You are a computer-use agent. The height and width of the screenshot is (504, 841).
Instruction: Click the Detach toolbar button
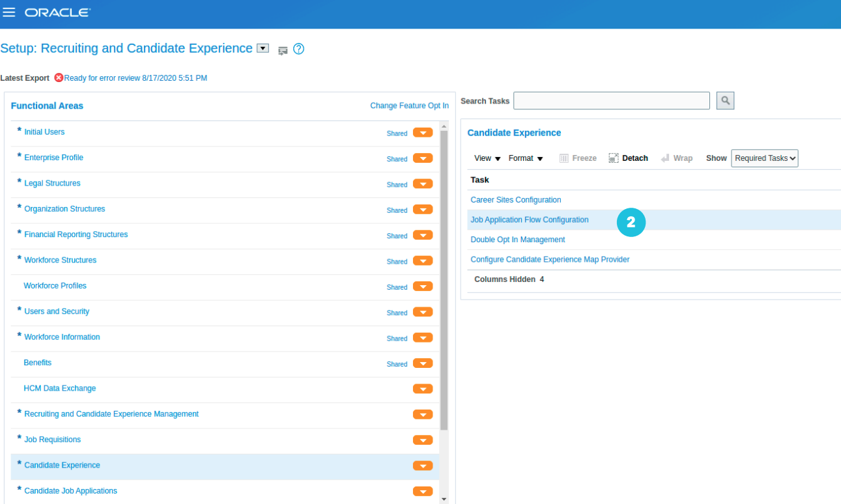[629, 158]
